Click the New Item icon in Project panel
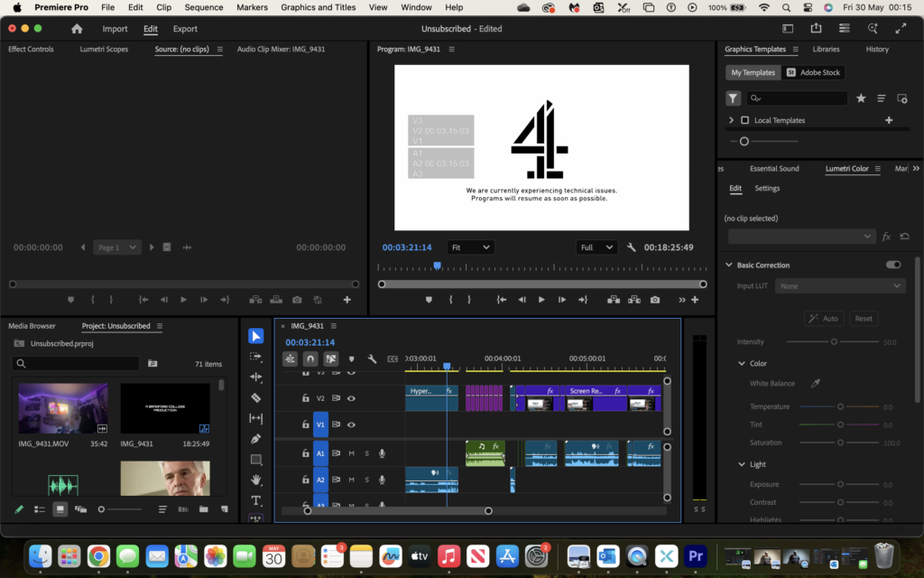This screenshot has height=578, width=924. click(x=225, y=509)
